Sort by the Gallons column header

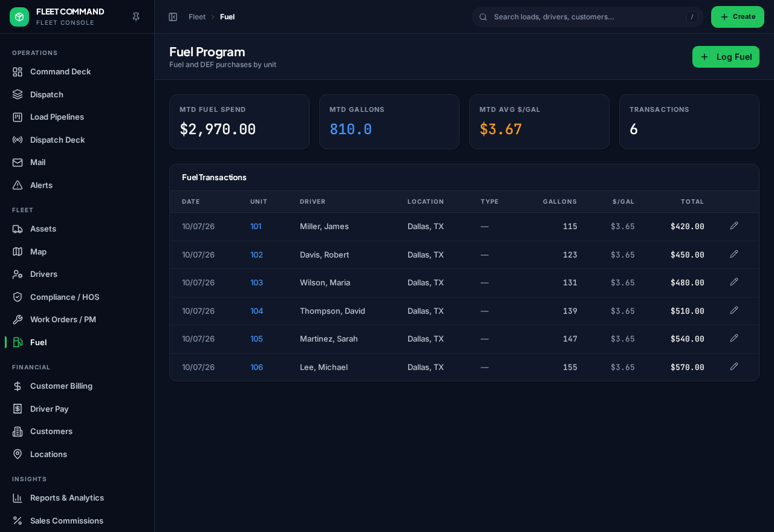click(x=560, y=202)
